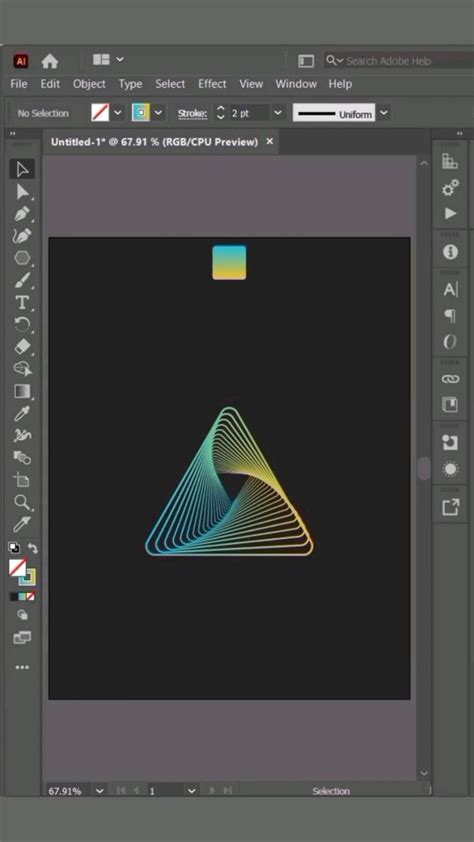Select the Eyedropper tool
This screenshot has width=474, height=842.
(x=22, y=413)
